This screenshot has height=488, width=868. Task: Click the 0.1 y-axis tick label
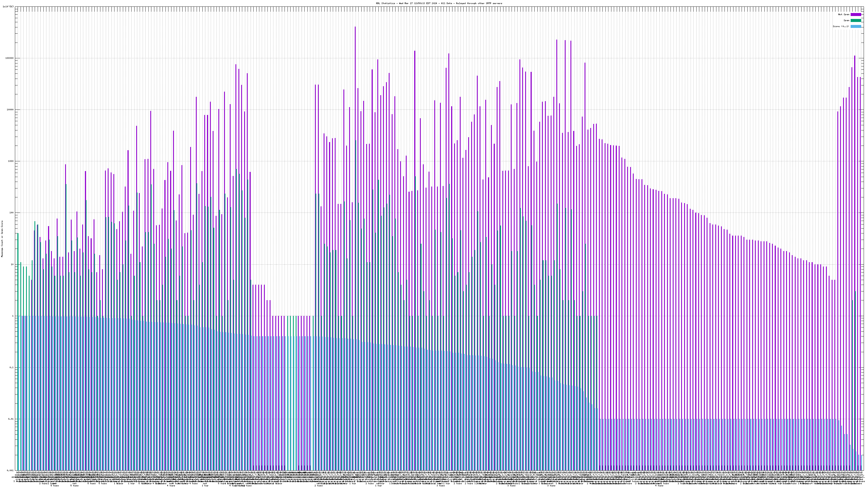(12, 367)
